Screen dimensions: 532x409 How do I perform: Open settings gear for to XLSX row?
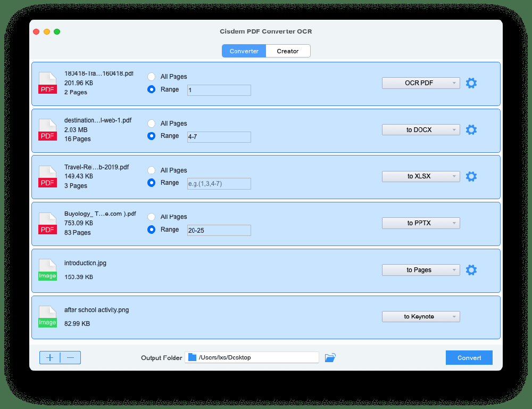[471, 176]
